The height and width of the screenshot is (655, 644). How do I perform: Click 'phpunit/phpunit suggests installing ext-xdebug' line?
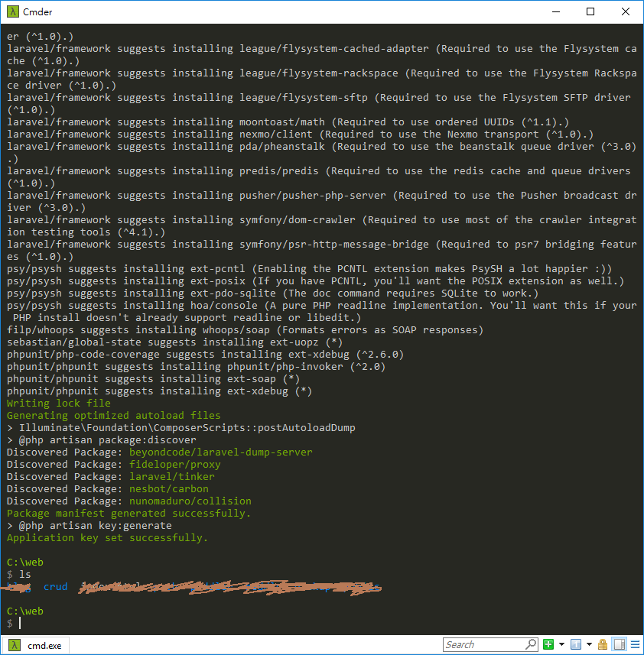tap(159, 391)
